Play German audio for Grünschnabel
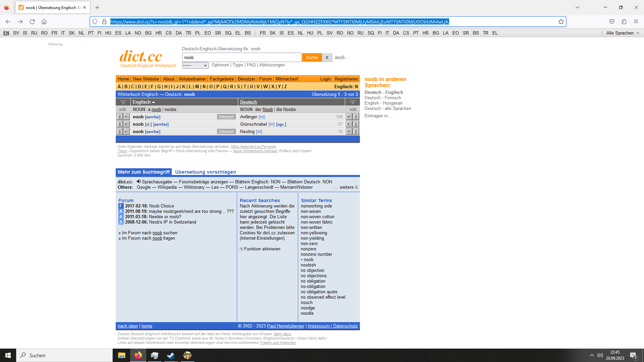Image resolution: width=644 pixels, height=362 pixels. click(349, 124)
